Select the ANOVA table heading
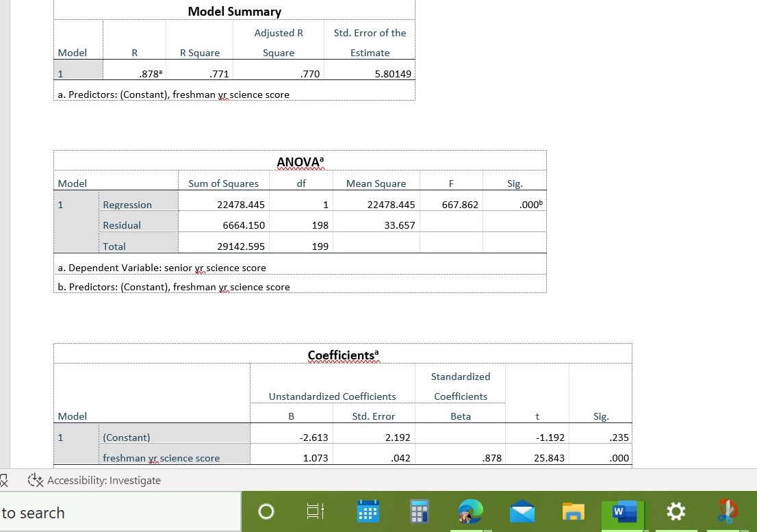 coord(298,162)
